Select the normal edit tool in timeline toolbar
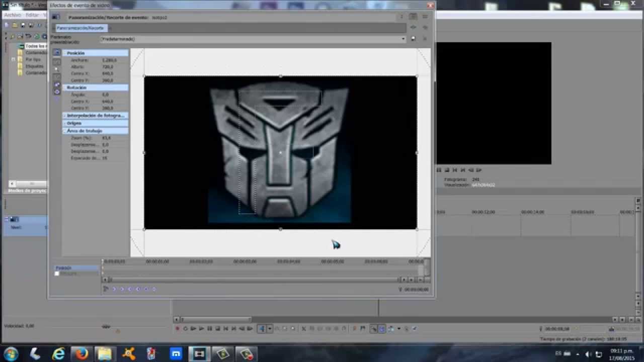This screenshot has width=644, height=362. pyautogui.click(x=262, y=329)
